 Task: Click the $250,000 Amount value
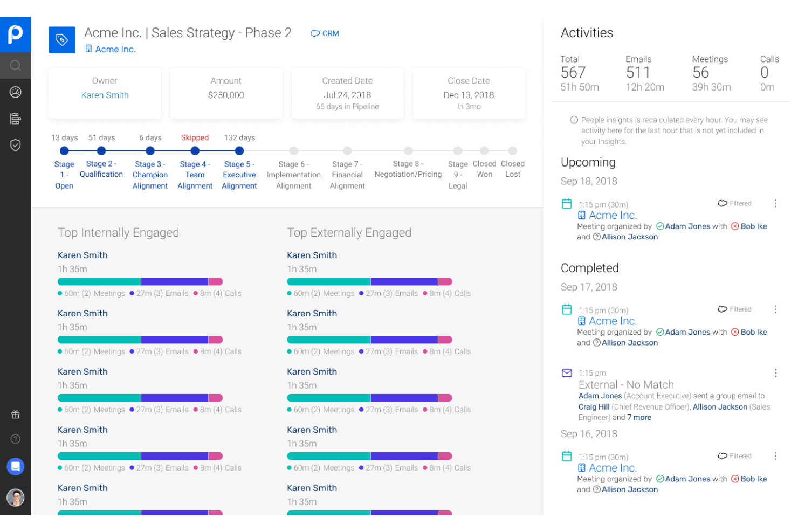point(226,95)
